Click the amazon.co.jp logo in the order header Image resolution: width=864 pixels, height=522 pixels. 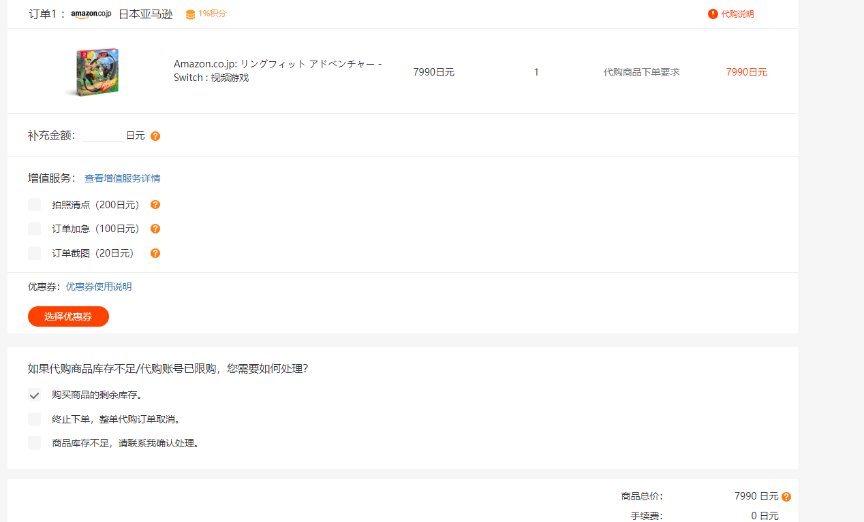pos(91,14)
